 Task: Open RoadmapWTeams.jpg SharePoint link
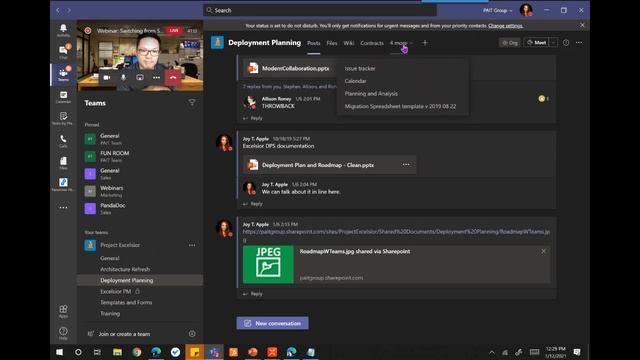point(396,232)
